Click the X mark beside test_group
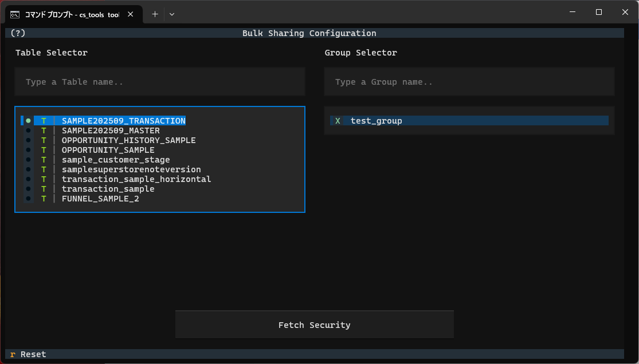Image resolution: width=639 pixels, height=364 pixels. coord(338,121)
